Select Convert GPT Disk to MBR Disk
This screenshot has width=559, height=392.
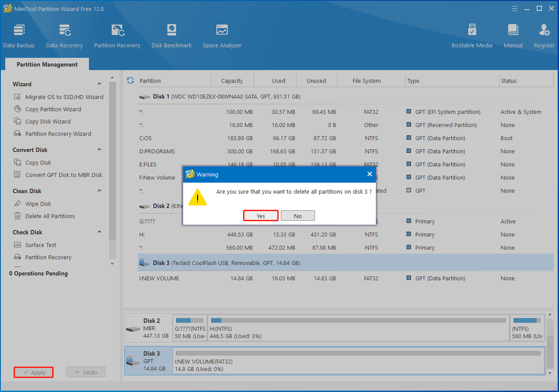point(58,175)
